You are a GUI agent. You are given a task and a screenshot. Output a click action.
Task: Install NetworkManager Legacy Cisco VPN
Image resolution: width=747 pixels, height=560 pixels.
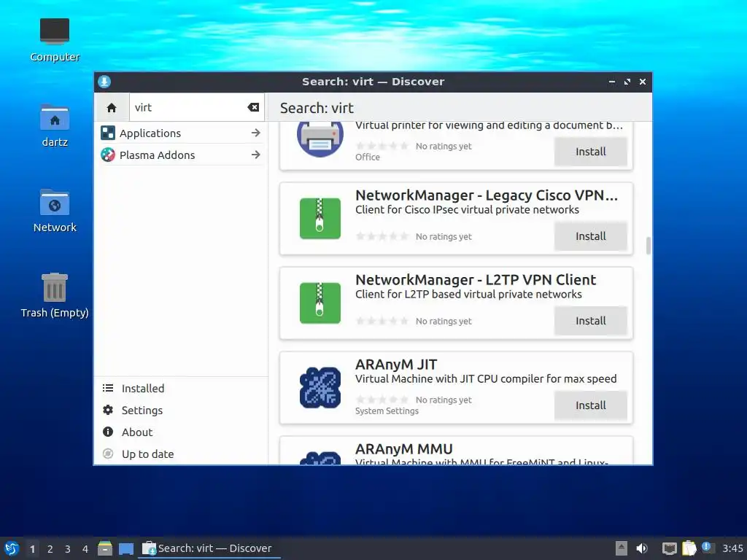(590, 236)
